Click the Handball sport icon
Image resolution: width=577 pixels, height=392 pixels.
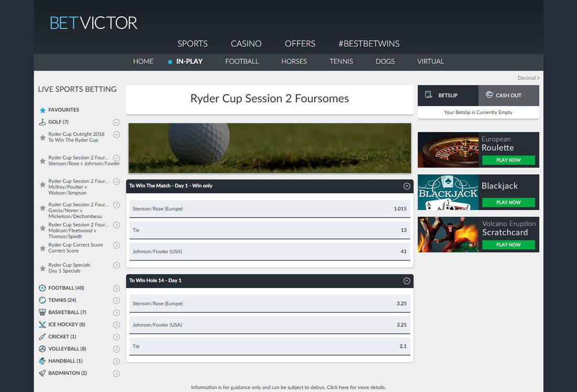(42, 361)
